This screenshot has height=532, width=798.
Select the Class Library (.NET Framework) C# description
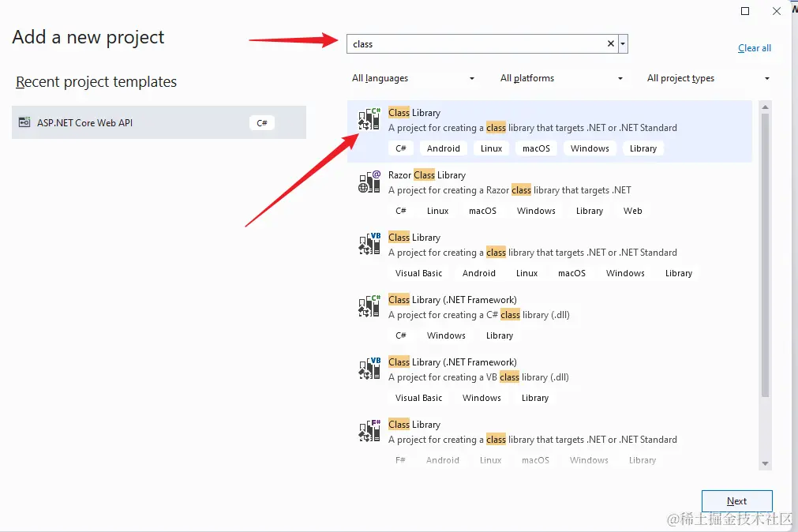point(479,315)
